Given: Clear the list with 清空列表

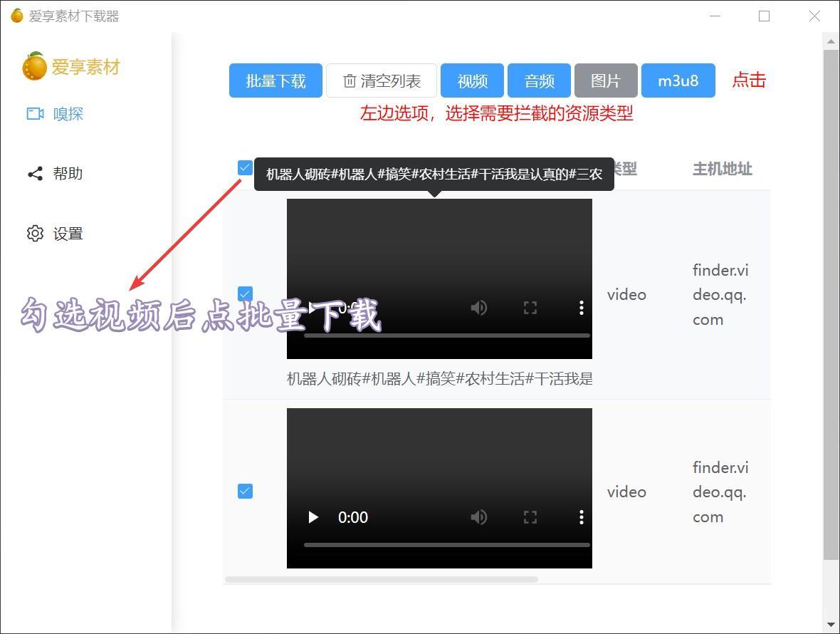Looking at the screenshot, I should (x=382, y=80).
